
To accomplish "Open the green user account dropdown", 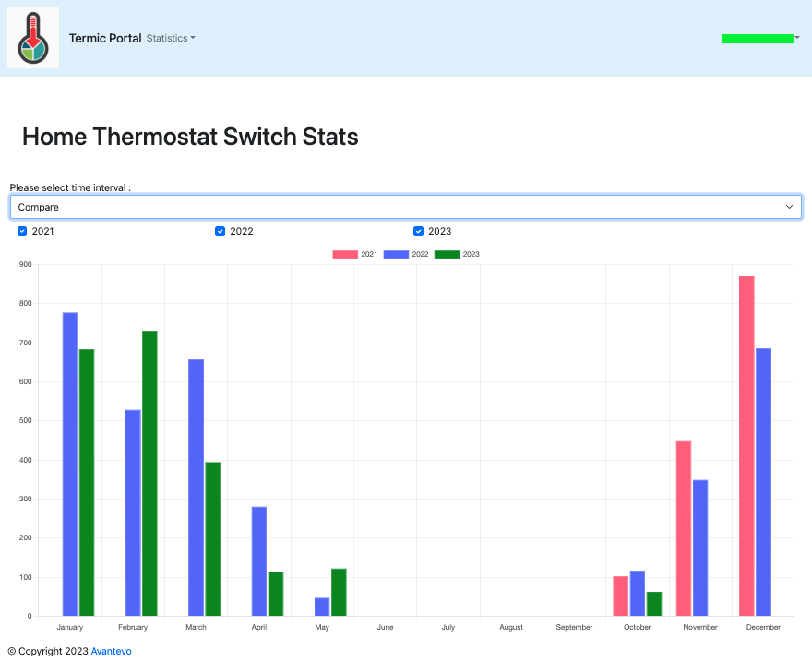I will 759,39.
